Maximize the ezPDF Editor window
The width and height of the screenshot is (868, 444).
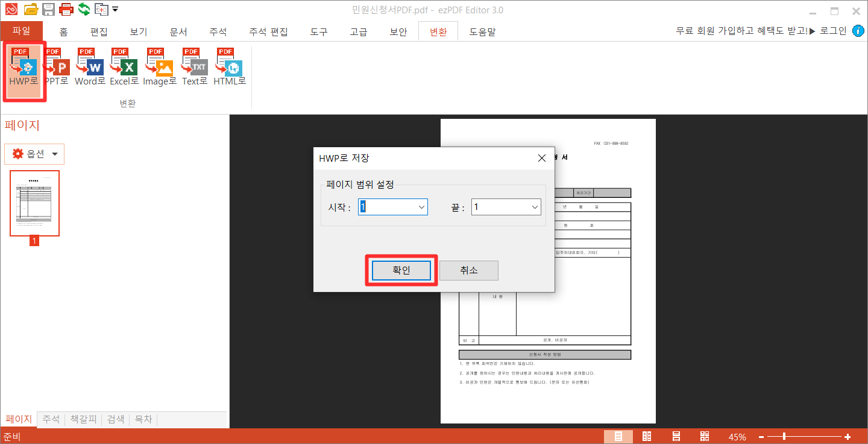point(834,11)
